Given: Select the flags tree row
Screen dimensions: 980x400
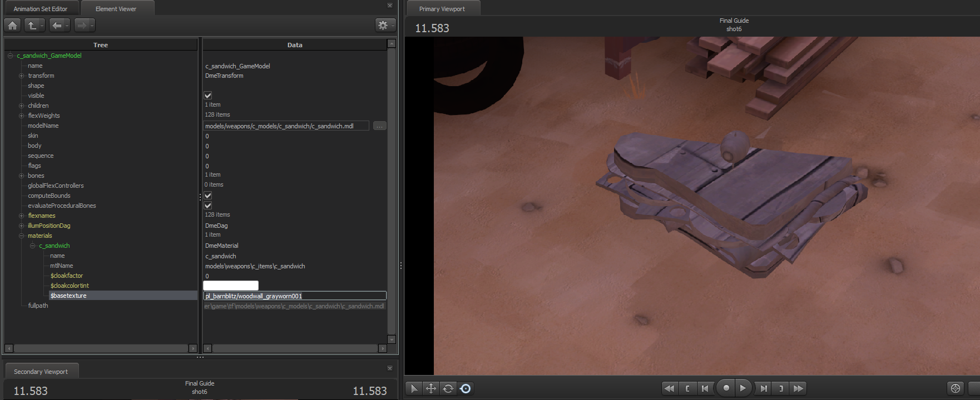Looking at the screenshot, I should [34, 166].
